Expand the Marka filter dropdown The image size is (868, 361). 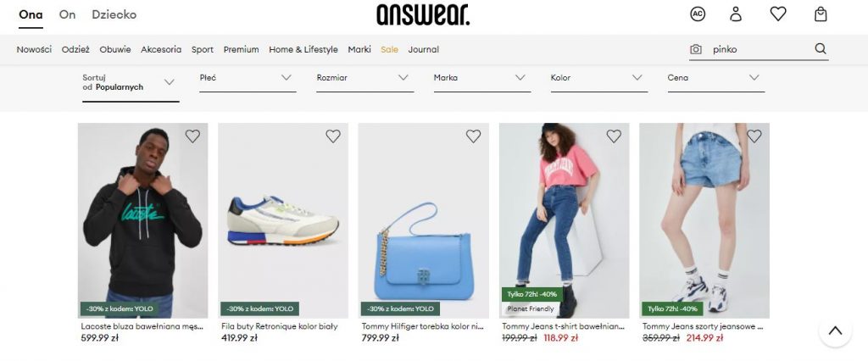482,80
